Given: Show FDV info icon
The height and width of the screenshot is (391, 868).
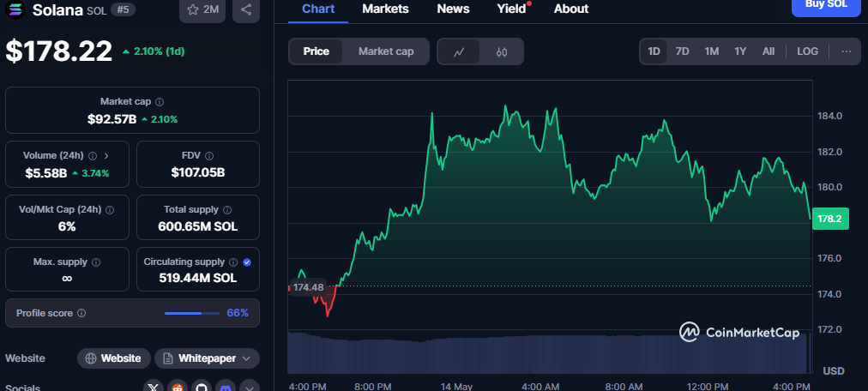Looking at the screenshot, I should pyautogui.click(x=209, y=156).
